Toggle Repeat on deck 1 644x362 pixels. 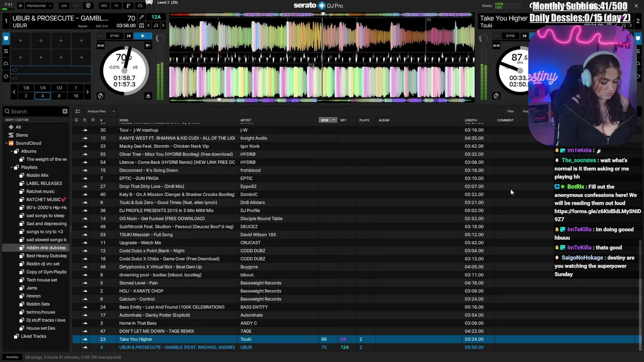[x=83, y=26]
